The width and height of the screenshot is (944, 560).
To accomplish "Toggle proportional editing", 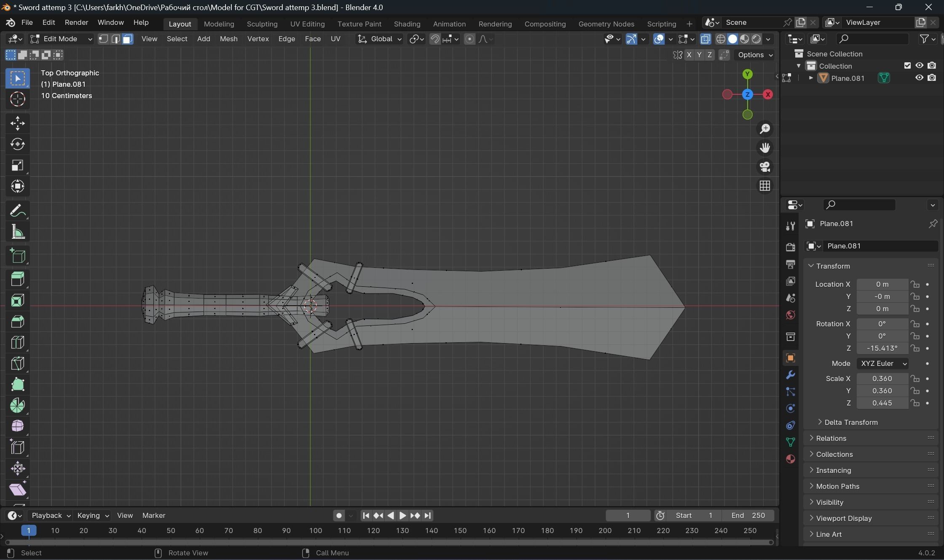I will pyautogui.click(x=469, y=39).
